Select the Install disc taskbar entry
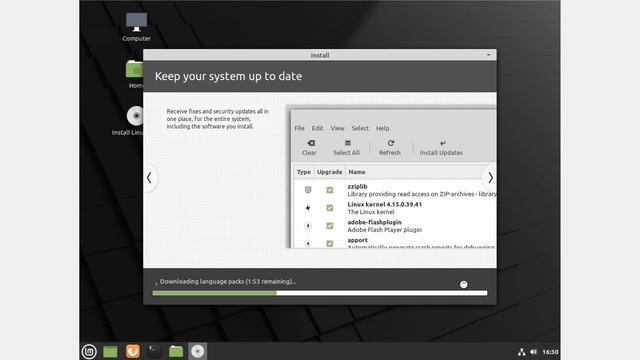 pos(198,351)
